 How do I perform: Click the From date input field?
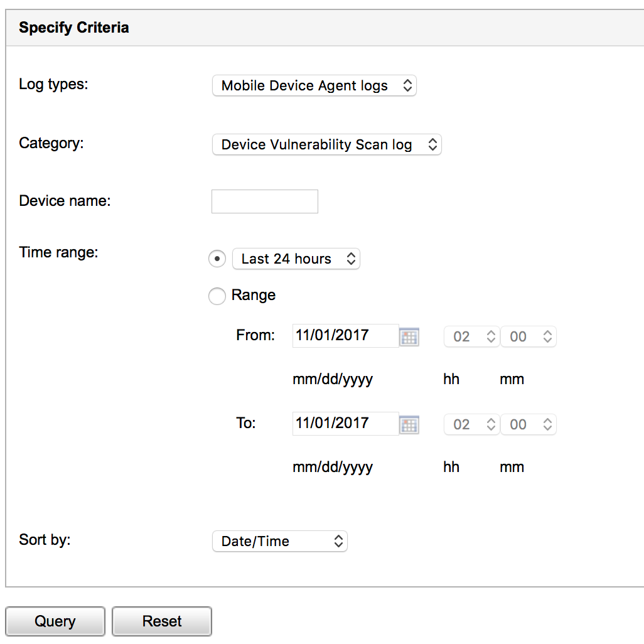click(345, 336)
